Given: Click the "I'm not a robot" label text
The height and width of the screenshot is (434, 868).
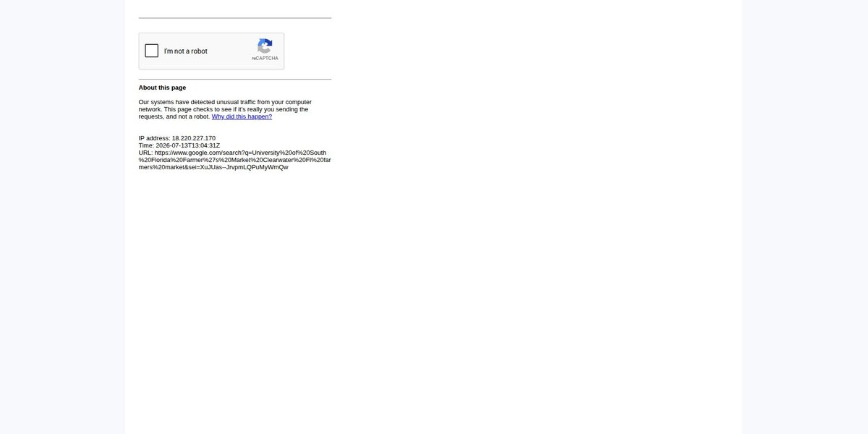Looking at the screenshot, I should (x=186, y=51).
